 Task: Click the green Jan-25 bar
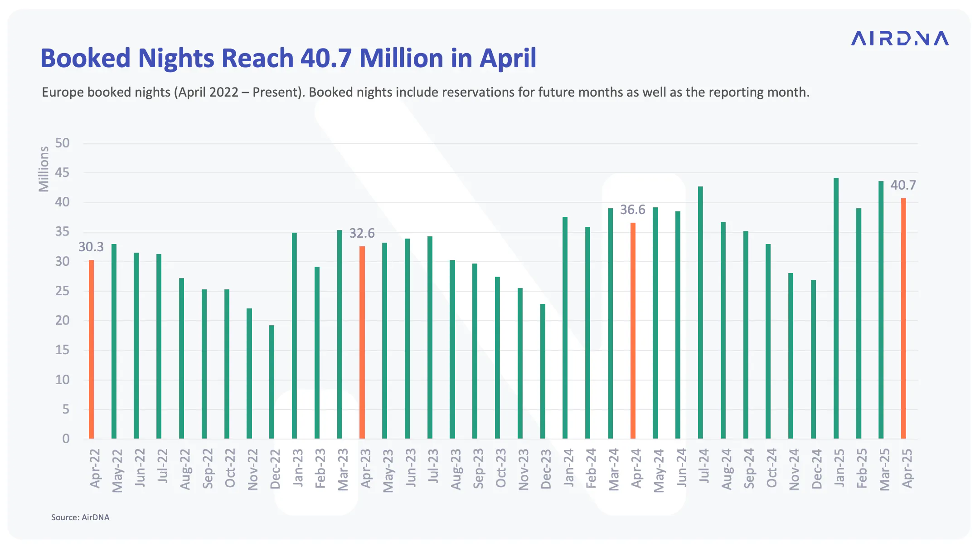pyautogui.click(x=836, y=308)
